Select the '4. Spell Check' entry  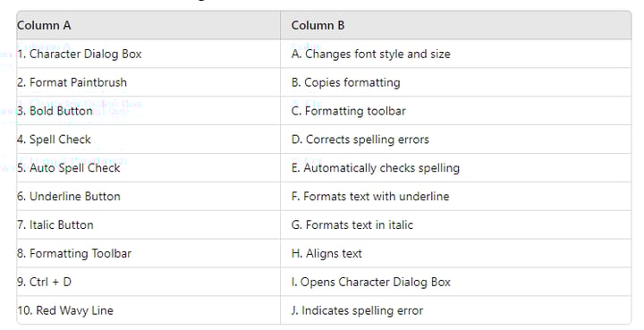click(x=148, y=140)
